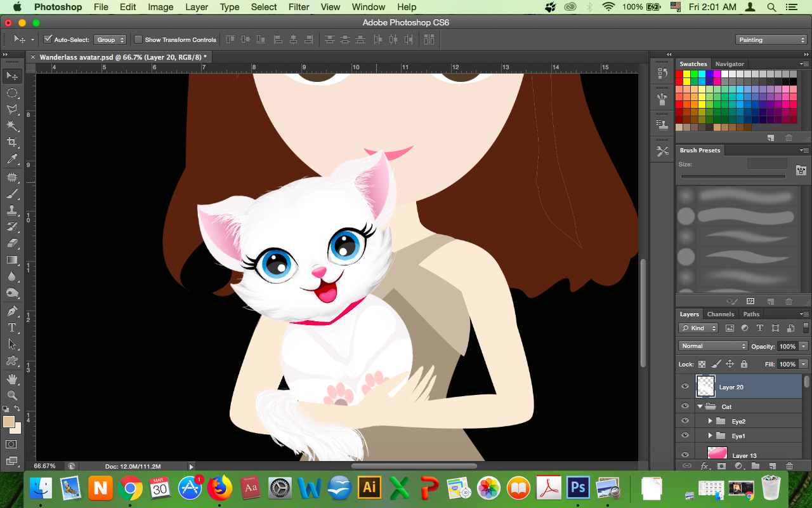Select the Healing Brush tool
Image resolution: width=812 pixels, height=508 pixels.
12,177
